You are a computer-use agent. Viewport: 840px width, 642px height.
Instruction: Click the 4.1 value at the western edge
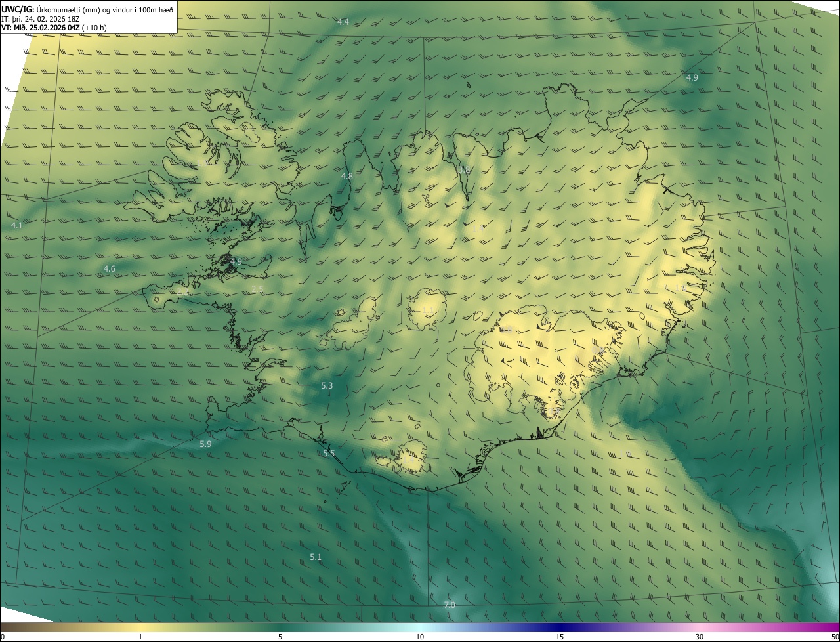tap(17, 226)
